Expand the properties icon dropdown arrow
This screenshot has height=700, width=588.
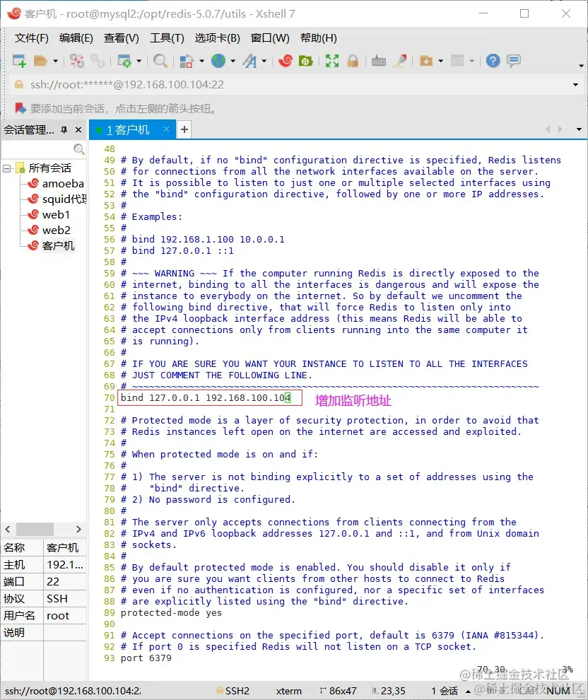pyautogui.click(x=139, y=61)
